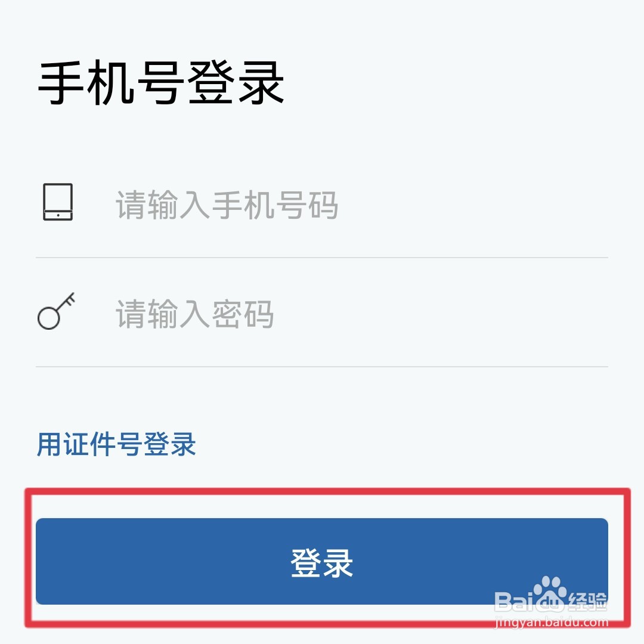The width and height of the screenshot is (644, 644).
Task: Click the Bai text in watermark logo
Action: [513, 601]
